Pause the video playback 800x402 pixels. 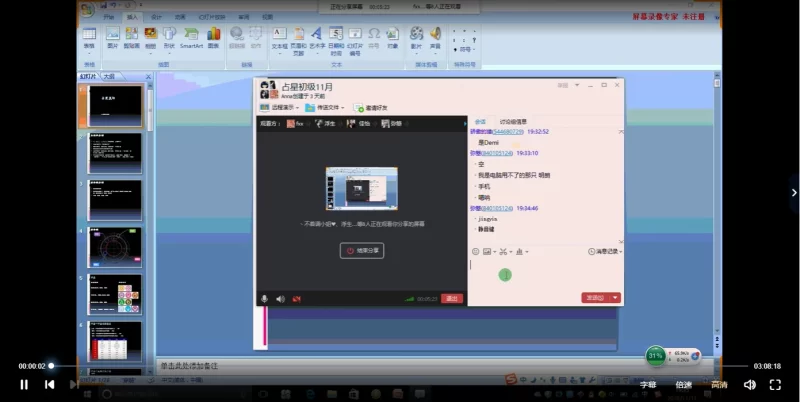24,384
